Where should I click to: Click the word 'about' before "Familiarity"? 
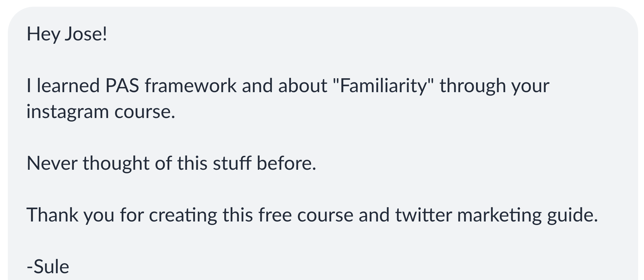coord(303,86)
